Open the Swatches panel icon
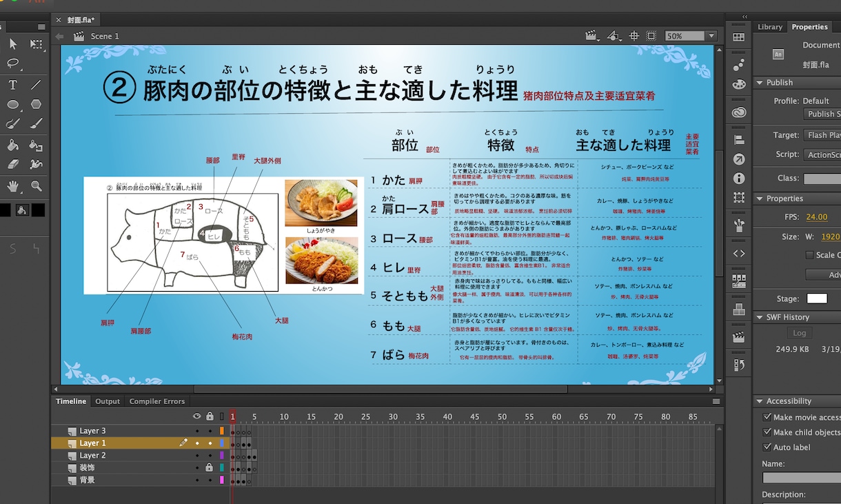This screenshot has width=841, height=504. click(739, 37)
